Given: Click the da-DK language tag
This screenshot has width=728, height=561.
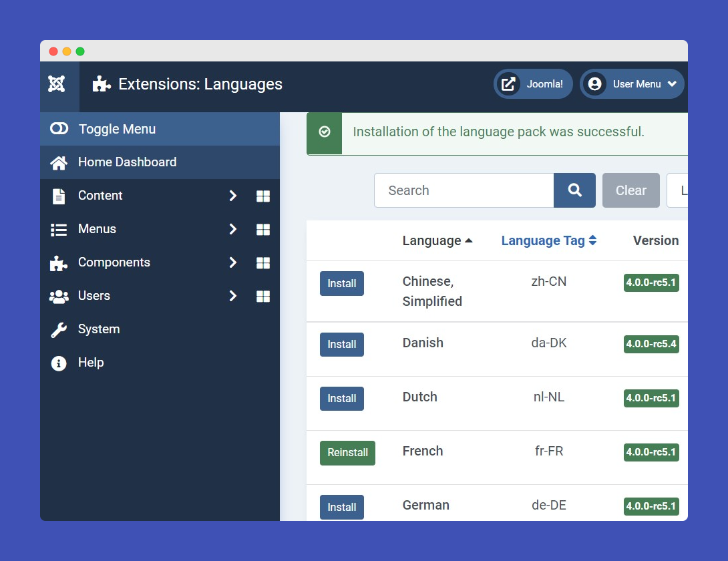Looking at the screenshot, I should (x=549, y=343).
